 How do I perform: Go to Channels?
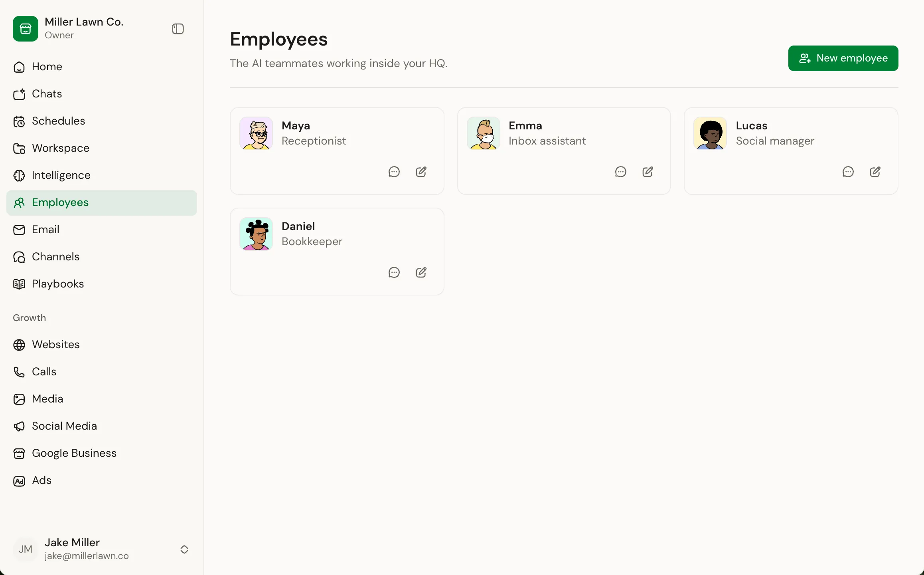102,257
